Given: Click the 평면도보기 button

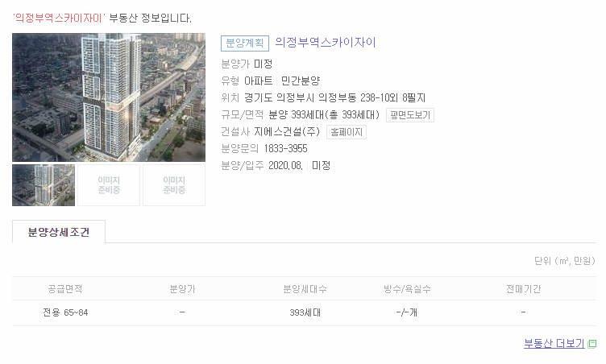Looking at the screenshot, I should tap(410, 115).
